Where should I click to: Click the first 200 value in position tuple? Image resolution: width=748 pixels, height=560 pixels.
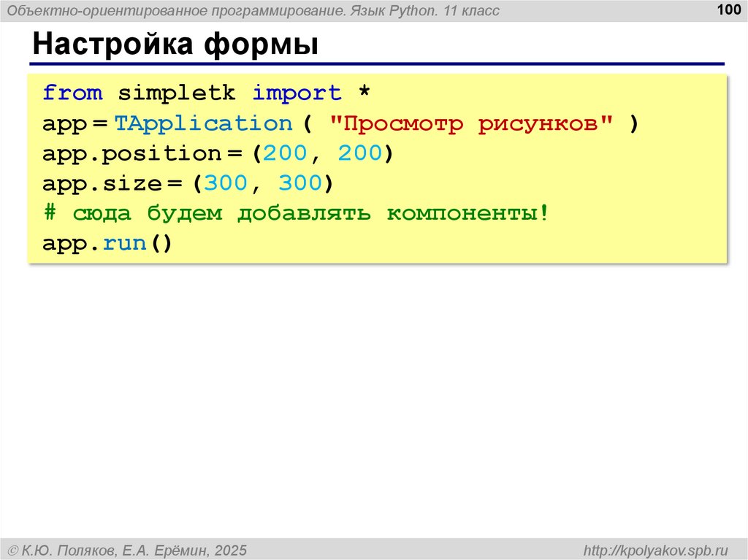(x=286, y=153)
